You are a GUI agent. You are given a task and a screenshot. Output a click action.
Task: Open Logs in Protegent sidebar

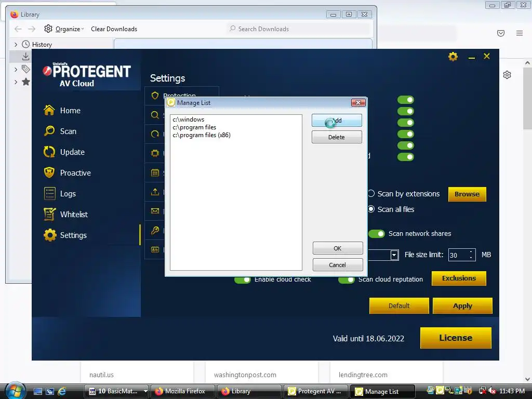click(68, 194)
